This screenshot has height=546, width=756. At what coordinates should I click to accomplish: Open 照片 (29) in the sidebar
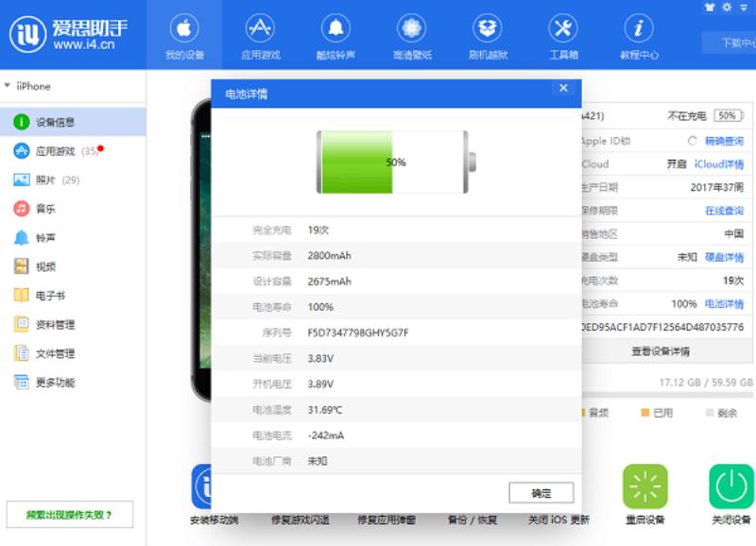(73, 179)
